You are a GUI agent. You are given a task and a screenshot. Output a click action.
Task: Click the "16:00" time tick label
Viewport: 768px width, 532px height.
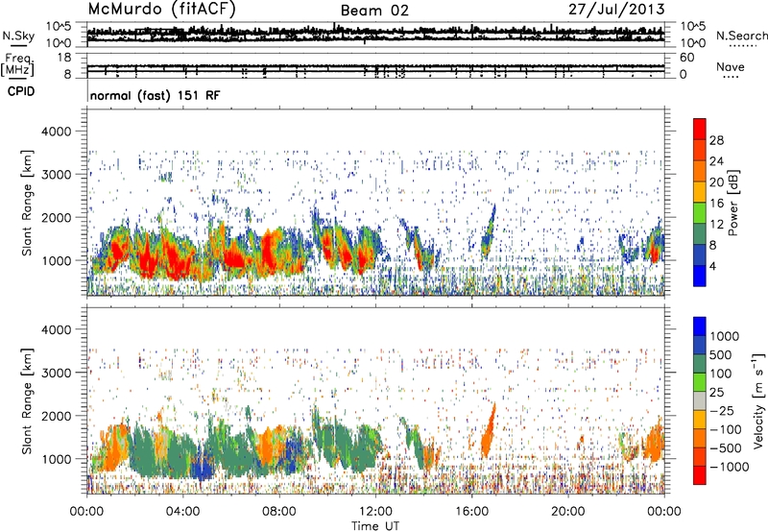(x=471, y=512)
